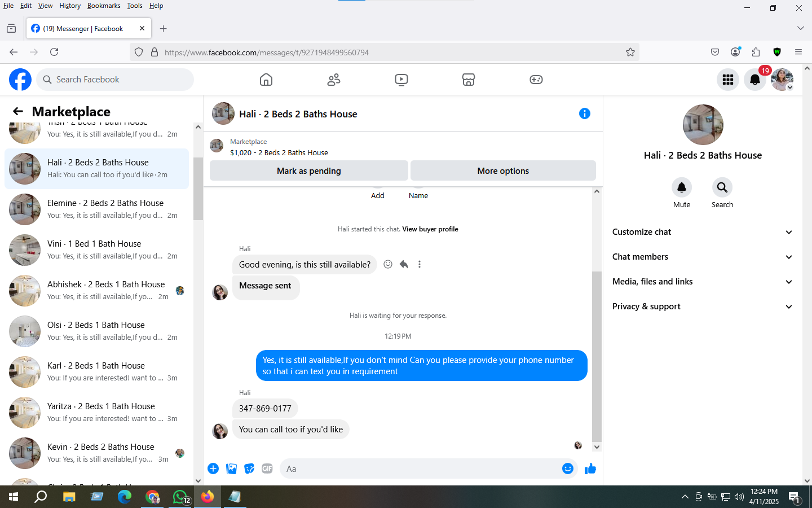This screenshot has width=812, height=508.
Task: Show hidden system tray icons
Action: tap(685, 497)
